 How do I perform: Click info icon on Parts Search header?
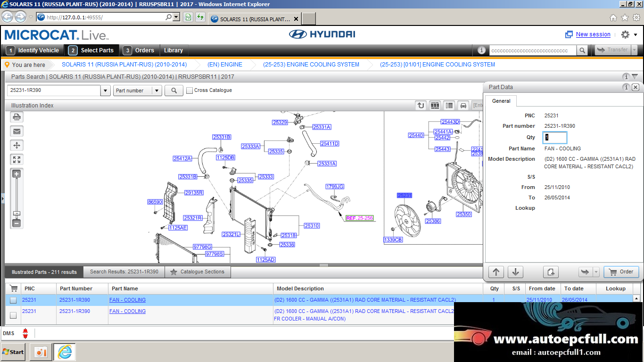pyautogui.click(x=626, y=77)
